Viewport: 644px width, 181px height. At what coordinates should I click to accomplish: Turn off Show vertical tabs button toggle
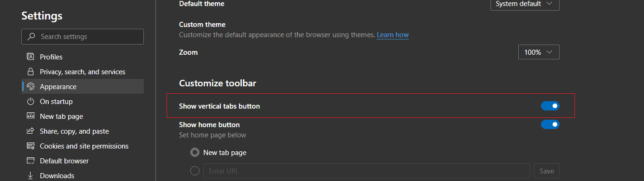[550, 106]
